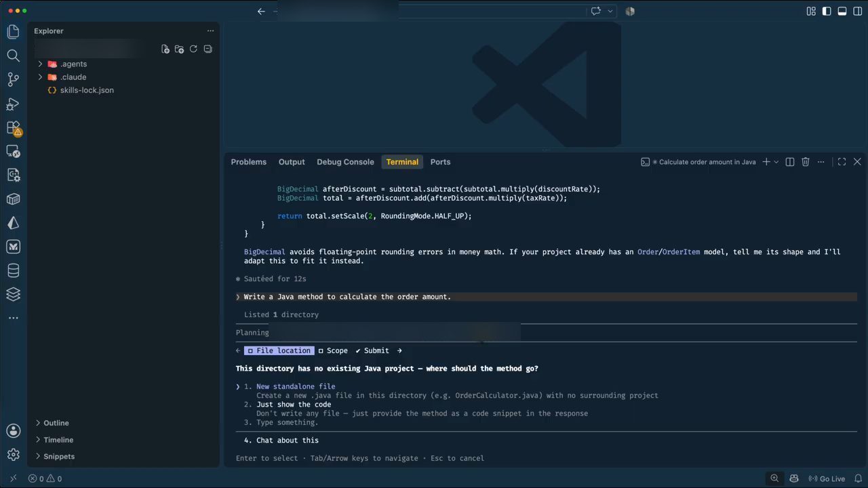Split the terminal panel
Screen dimensions: 868x488
[789, 162]
